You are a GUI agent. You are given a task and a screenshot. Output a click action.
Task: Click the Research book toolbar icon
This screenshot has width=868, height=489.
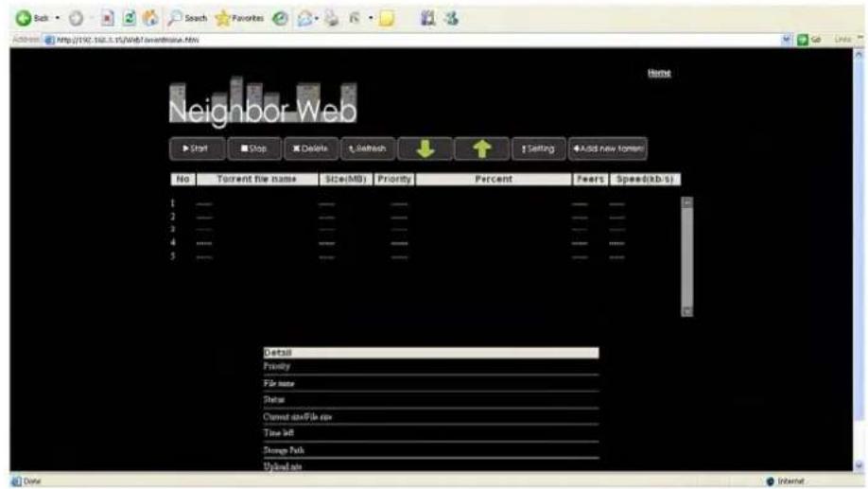427,19
